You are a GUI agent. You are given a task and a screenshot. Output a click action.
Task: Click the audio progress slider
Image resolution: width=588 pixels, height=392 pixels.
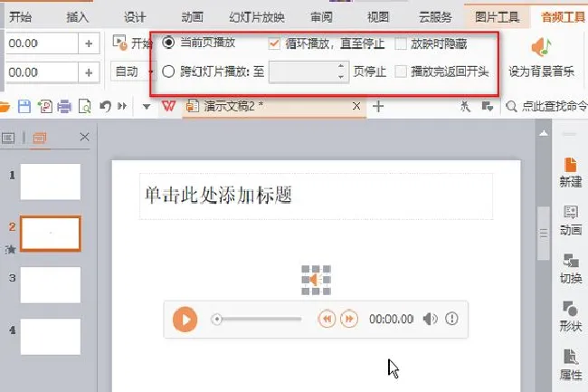click(x=256, y=320)
